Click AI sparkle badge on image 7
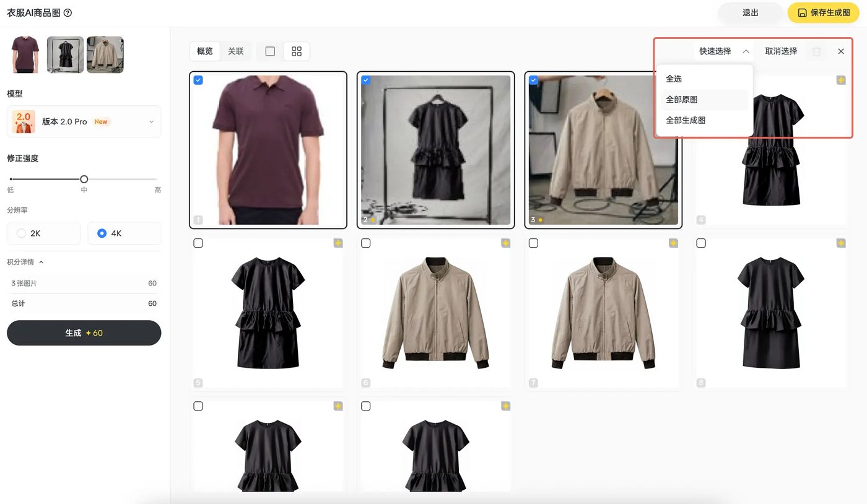 click(x=673, y=243)
